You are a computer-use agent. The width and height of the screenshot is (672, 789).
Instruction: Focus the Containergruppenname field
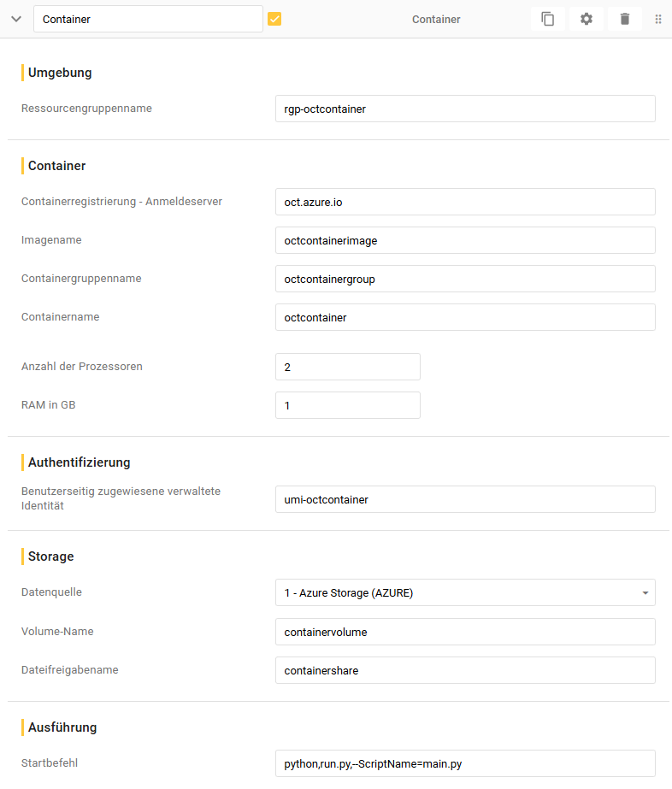pos(465,279)
